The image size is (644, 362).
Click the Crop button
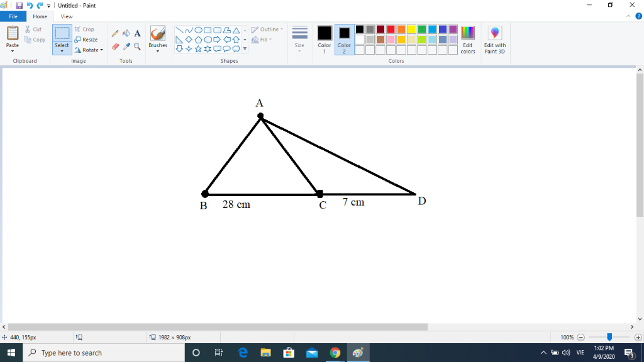click(85, 29)
